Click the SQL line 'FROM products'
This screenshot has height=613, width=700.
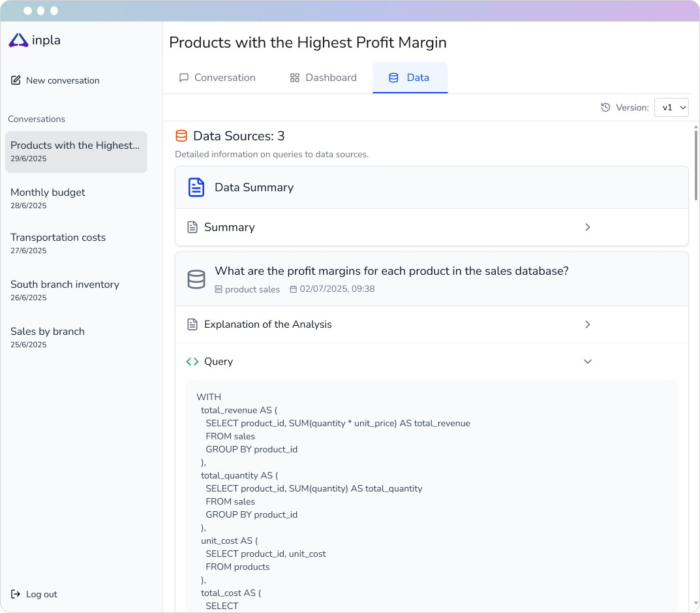[x=237, y=567]
